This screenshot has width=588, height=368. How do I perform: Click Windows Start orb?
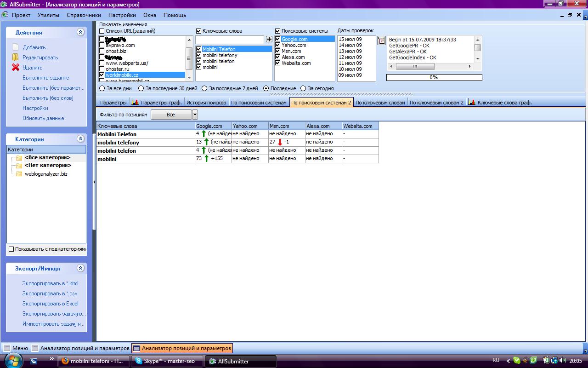(x=13, y=361)
